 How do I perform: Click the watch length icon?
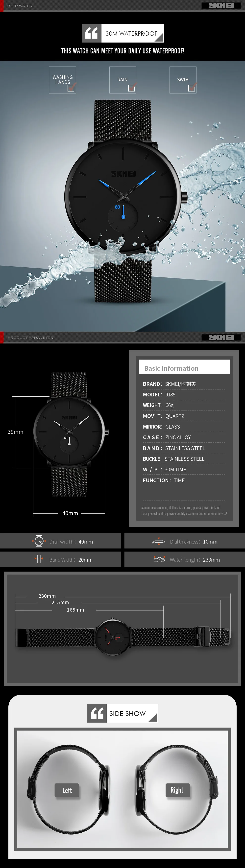tap(159, 559)
